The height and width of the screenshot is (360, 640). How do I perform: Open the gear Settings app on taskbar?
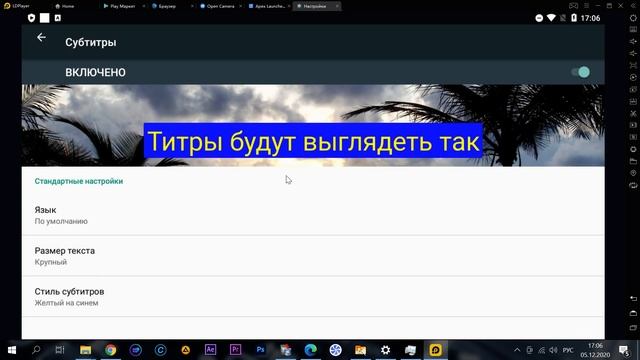click(x=385, y=350)
